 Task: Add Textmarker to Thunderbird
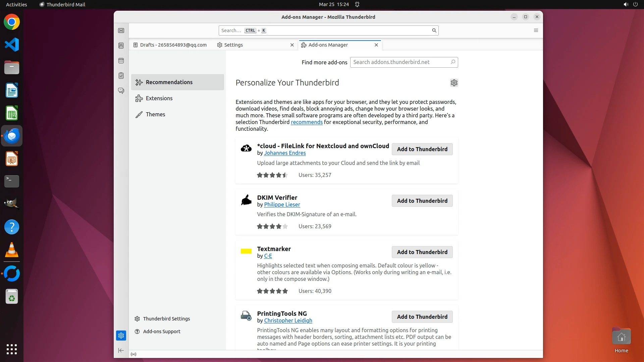[x=422, y=252]
